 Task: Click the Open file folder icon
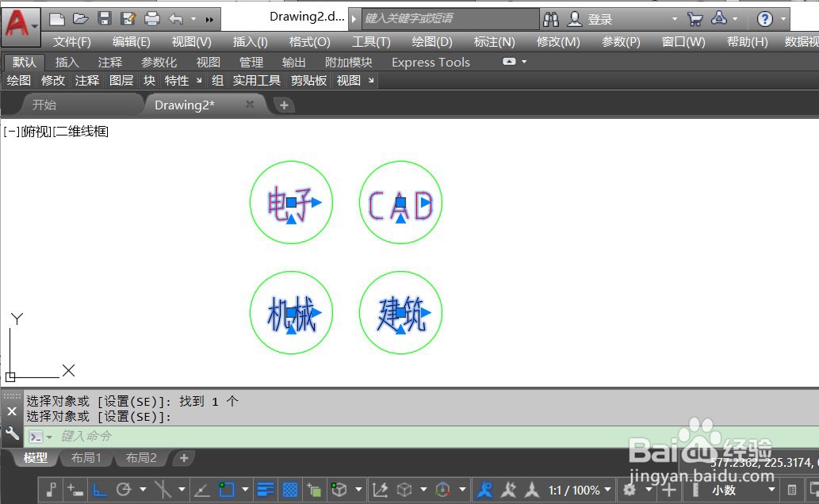(80, 19)
